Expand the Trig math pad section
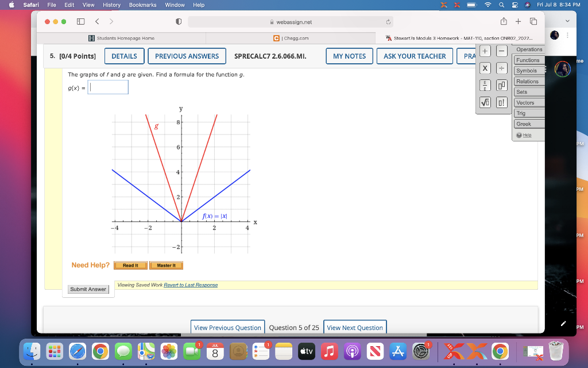This screenshot has height=368, width=588. 529,113
